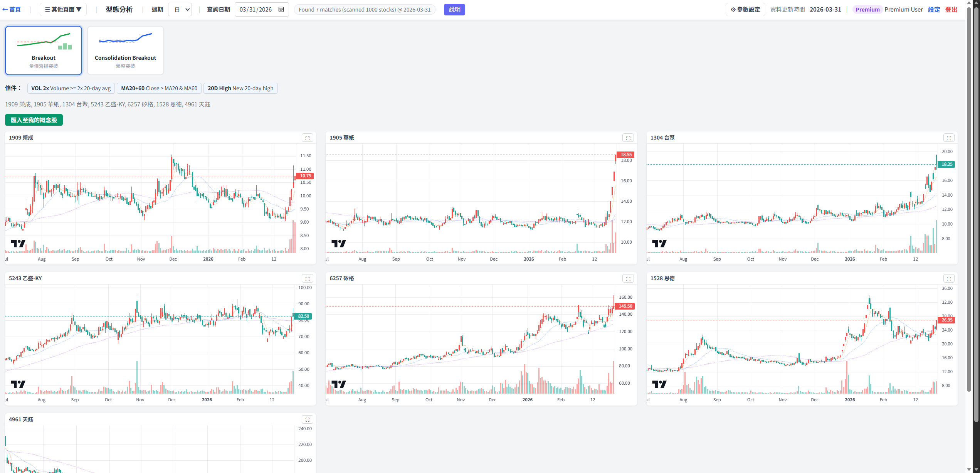Image resolution: width=980 pixels, height=473 pixels.
Task: Select the Consolidation Breakout pattern card
Action: click(126, 50)
